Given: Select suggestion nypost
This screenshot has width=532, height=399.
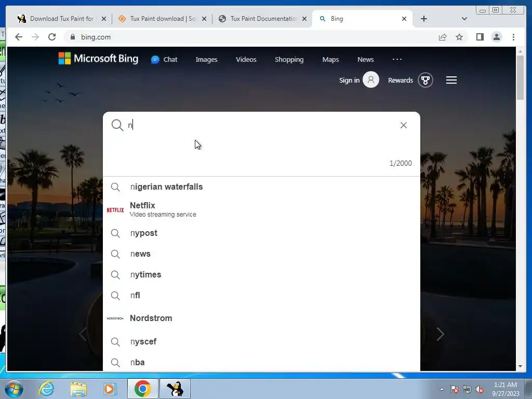Looking at the screenshot, I should click(261, 233).
